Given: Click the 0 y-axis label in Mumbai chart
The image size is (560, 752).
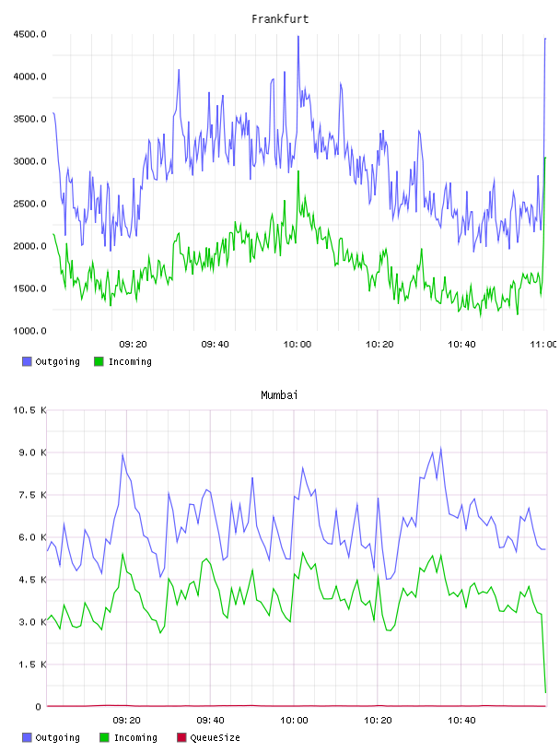Looking at the screenshot, I should pyautogui.click(x=39, y=707).
